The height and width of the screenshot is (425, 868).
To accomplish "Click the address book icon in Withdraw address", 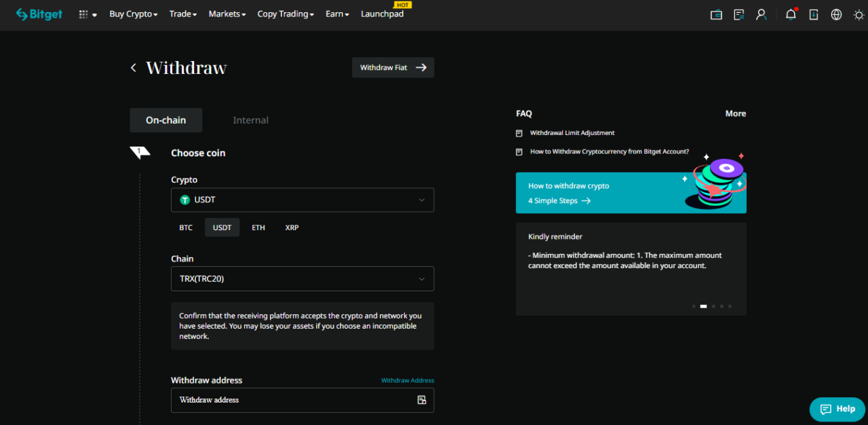I will 422,400.
